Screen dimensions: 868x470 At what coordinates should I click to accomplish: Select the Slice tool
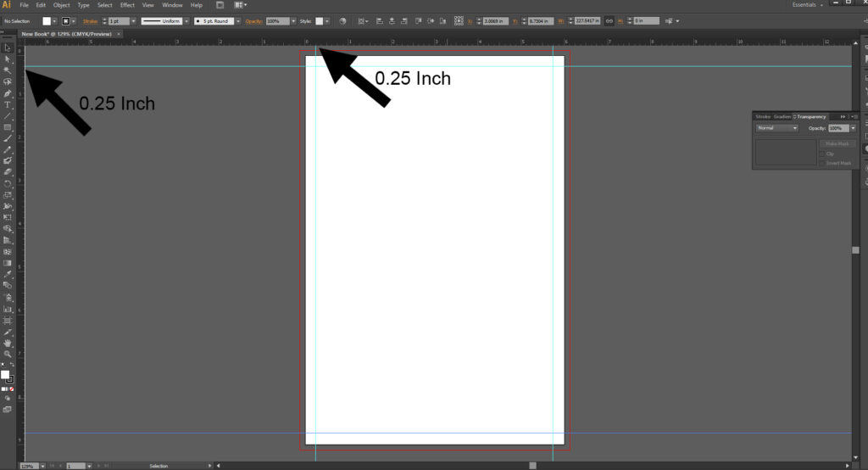pos(7,332)
